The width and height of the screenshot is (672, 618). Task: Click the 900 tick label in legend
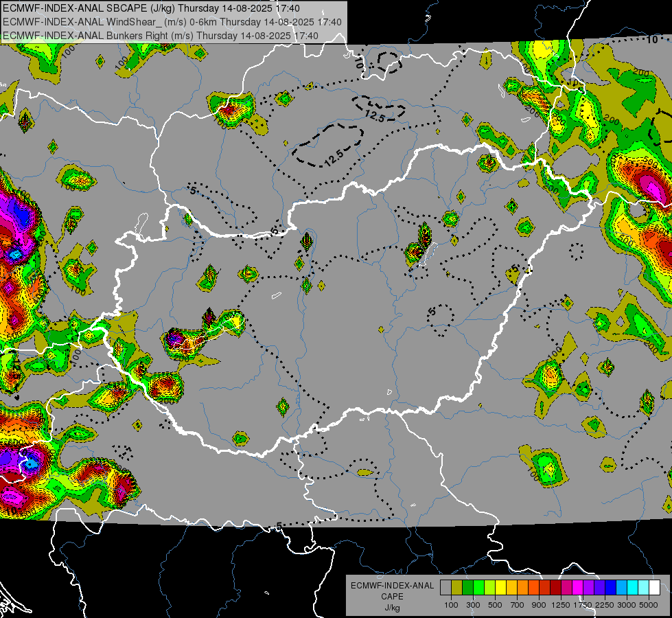pyautogui.click(x=539, y=605)
